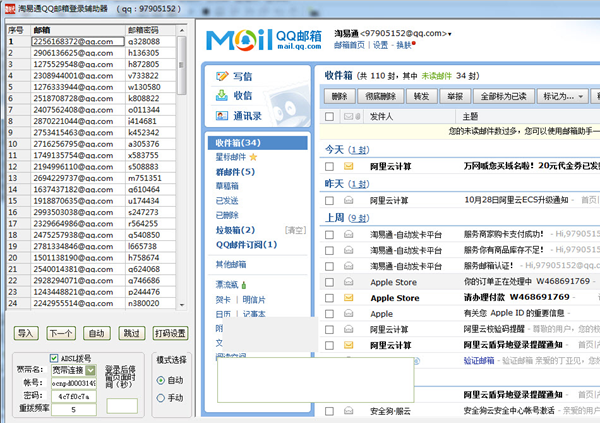
Task: Click the 验证邮箱 subject link
Action: [x=479, y=361]
